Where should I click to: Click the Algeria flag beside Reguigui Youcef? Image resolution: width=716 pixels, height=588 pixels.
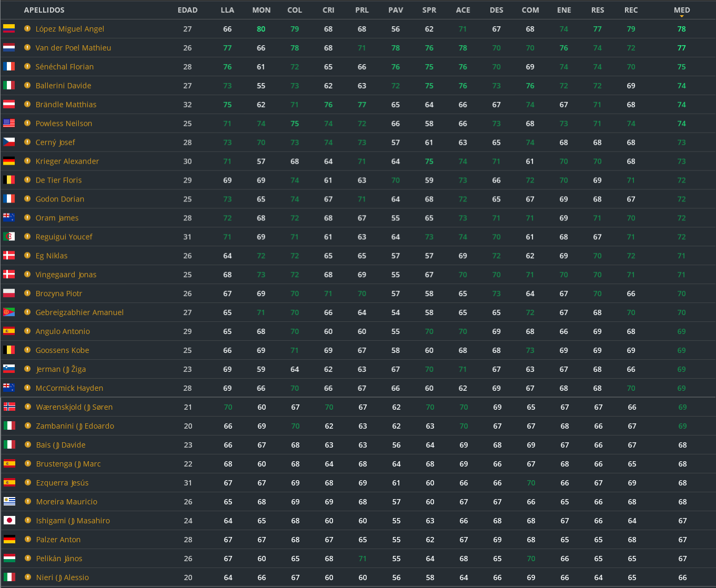(9, 237)
